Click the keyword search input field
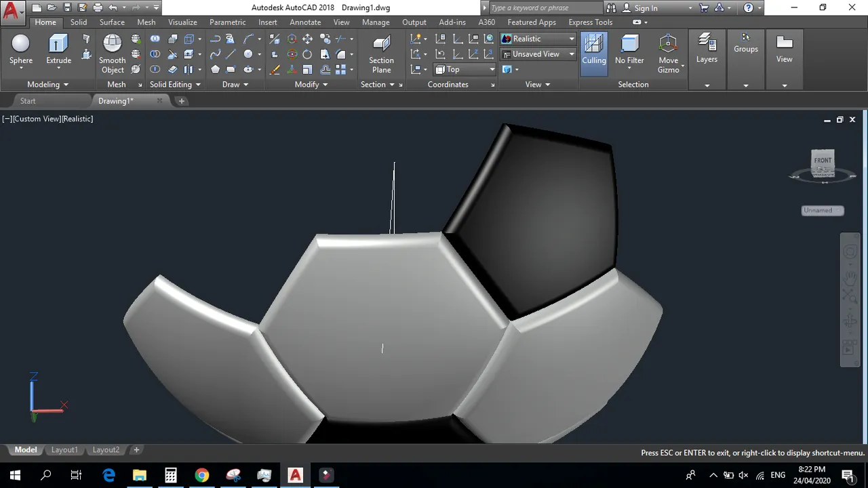Viewport: 868px width, 488px height. coord(545,8)
